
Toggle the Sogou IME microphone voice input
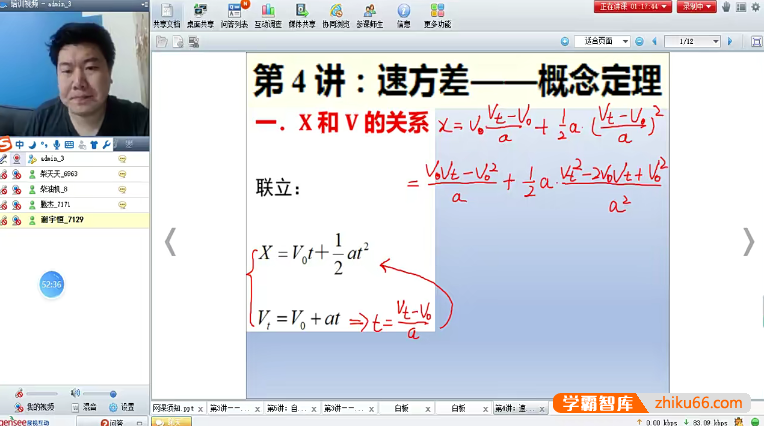coord(56,144)
